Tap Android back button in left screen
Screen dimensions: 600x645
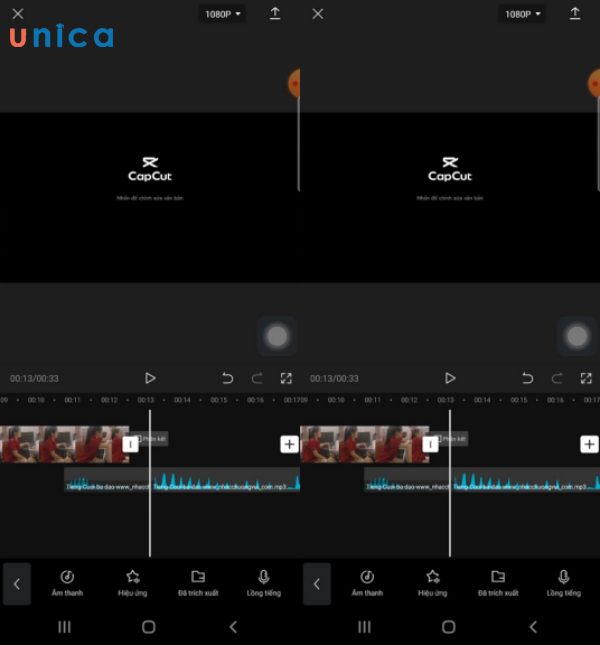tap(233, 627)
